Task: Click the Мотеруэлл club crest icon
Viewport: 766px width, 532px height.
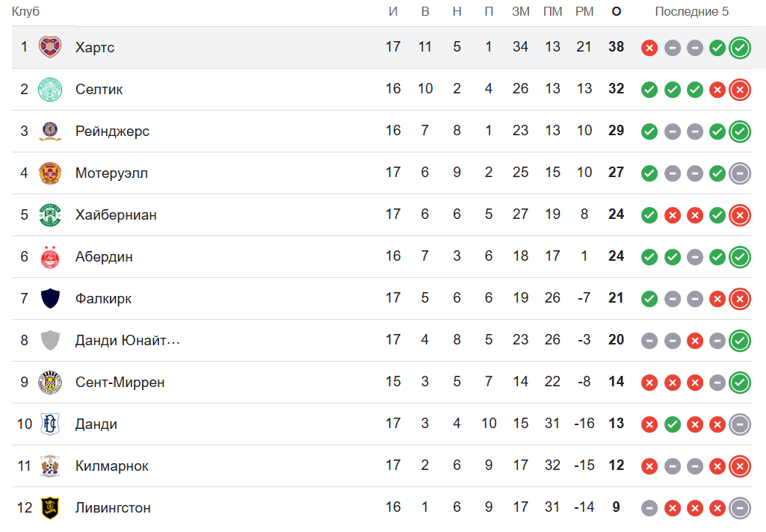Action: (50, 173)
